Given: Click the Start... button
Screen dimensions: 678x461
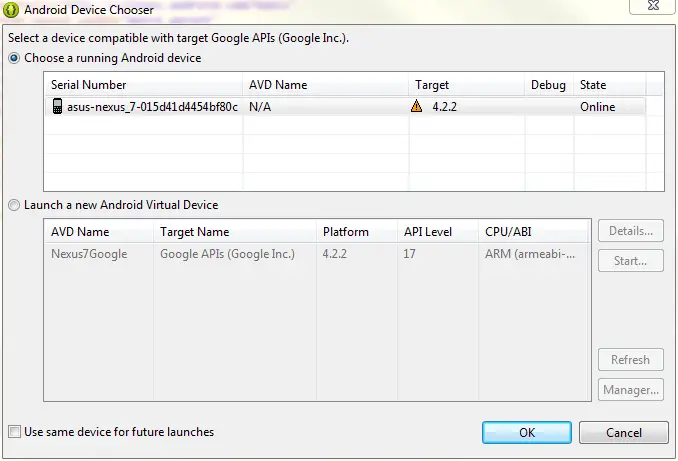Looking at the screenshot, I should (x=630, y=261).
